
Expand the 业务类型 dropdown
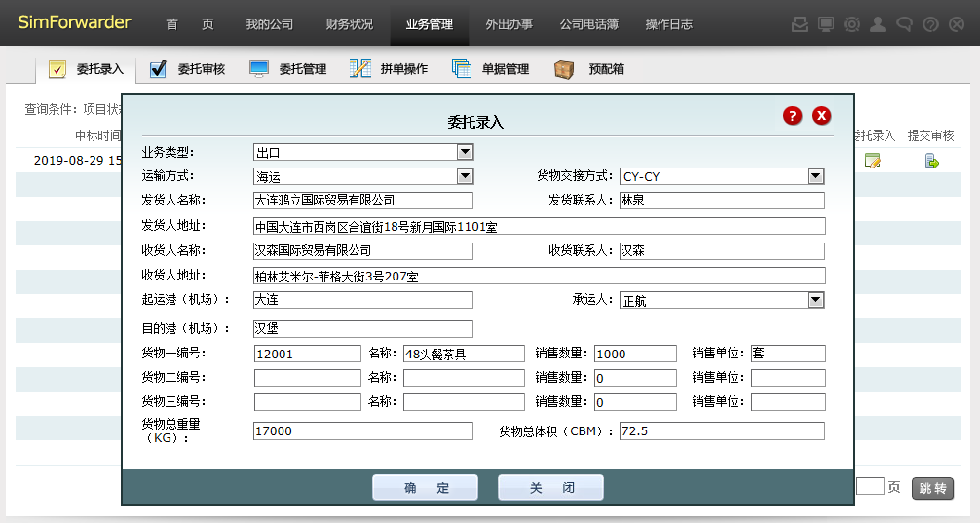point(465,152)
